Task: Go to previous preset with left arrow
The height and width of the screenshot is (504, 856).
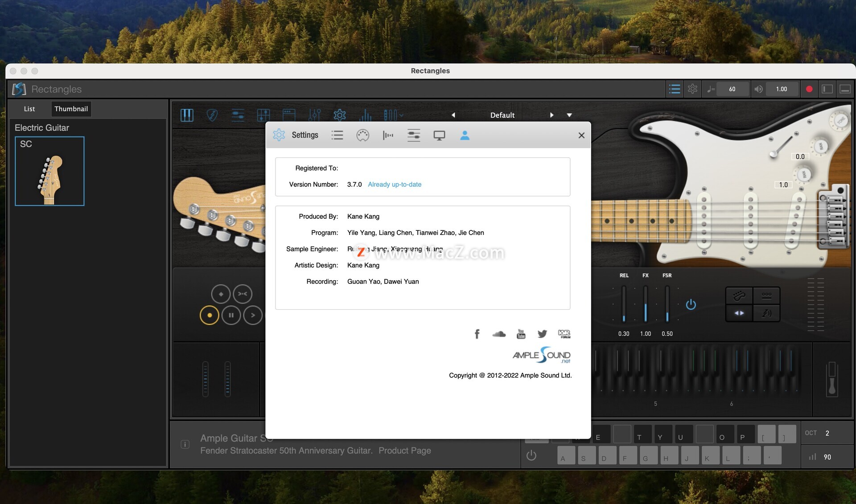Action: pos(453,115)
